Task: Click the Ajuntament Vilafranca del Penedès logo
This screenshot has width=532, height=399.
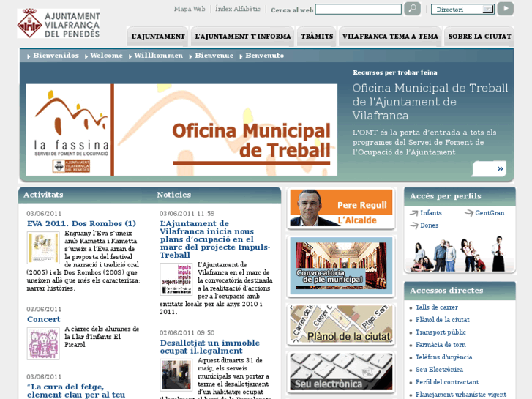Action: pyautogui.click(x=59, y=23)
